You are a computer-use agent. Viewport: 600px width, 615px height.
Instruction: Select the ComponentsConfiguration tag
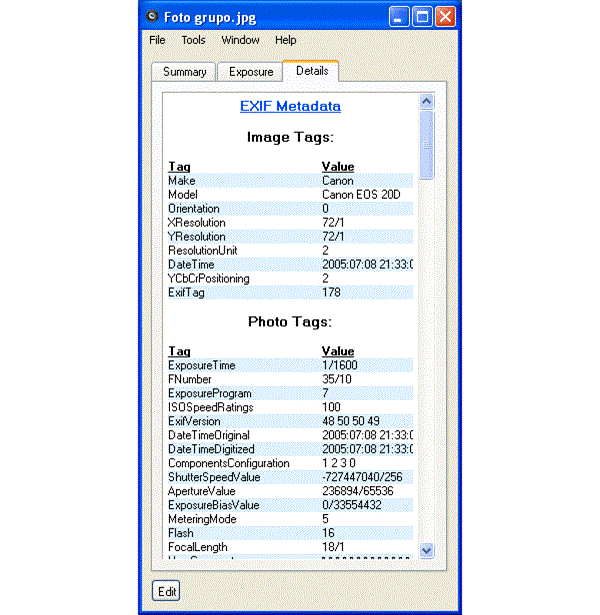pyautogui.click(x=229, y=463)
